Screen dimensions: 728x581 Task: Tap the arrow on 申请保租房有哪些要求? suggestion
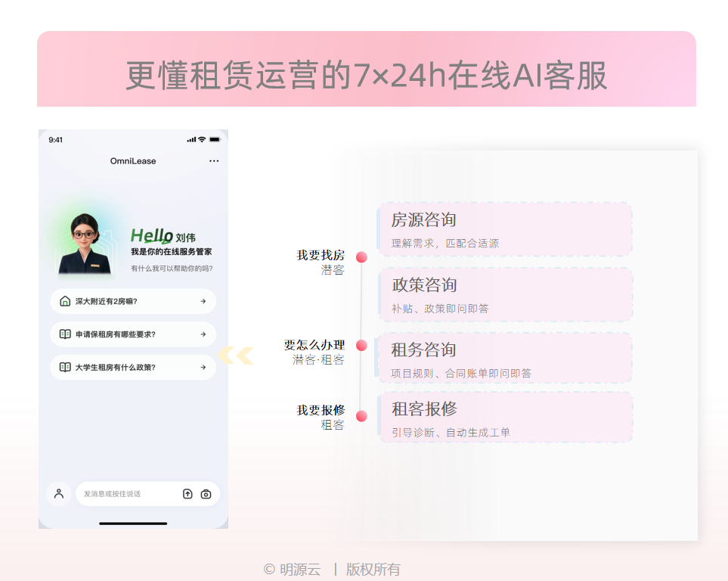[x=203, y=334]
